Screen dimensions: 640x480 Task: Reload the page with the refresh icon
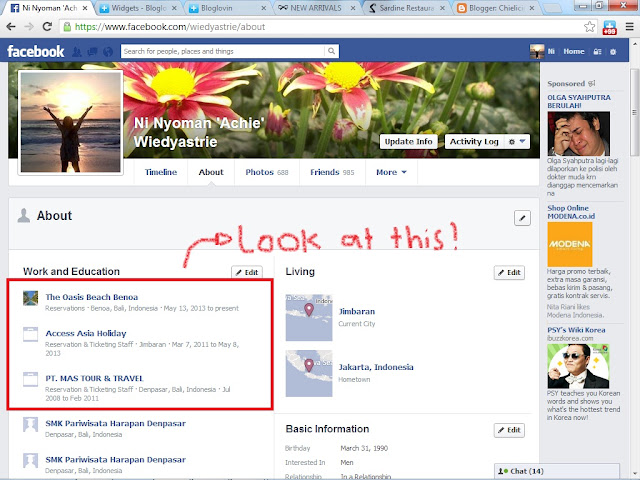click(47, 27)
